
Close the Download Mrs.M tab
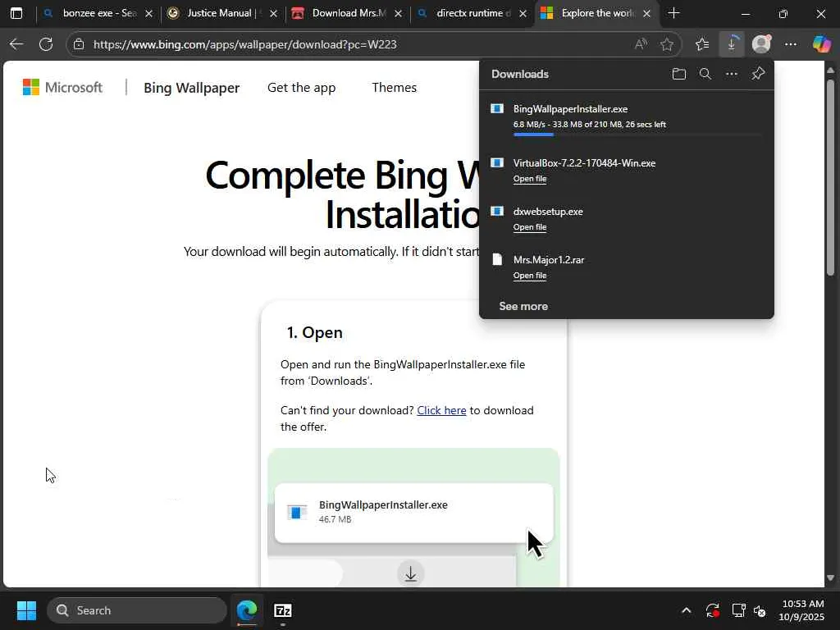click(x=398, y=14)
